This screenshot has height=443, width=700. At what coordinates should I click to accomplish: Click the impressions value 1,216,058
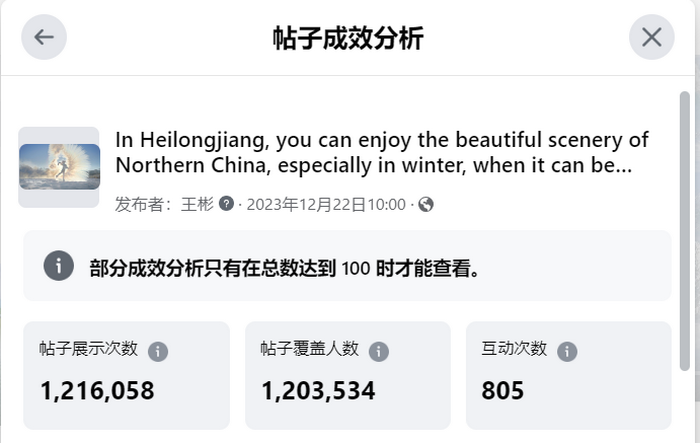[x=97, y=391]
